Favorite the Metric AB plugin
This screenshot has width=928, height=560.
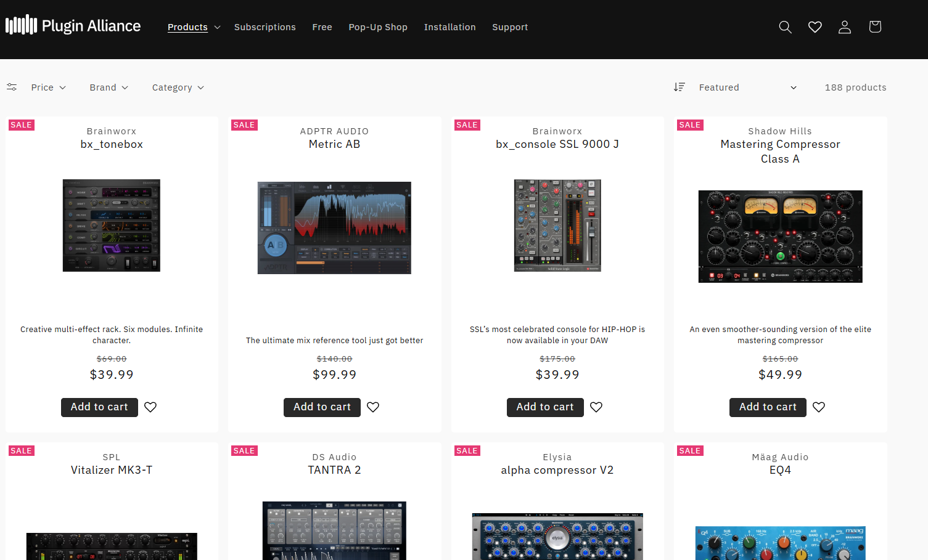click(x=372, y=407)
